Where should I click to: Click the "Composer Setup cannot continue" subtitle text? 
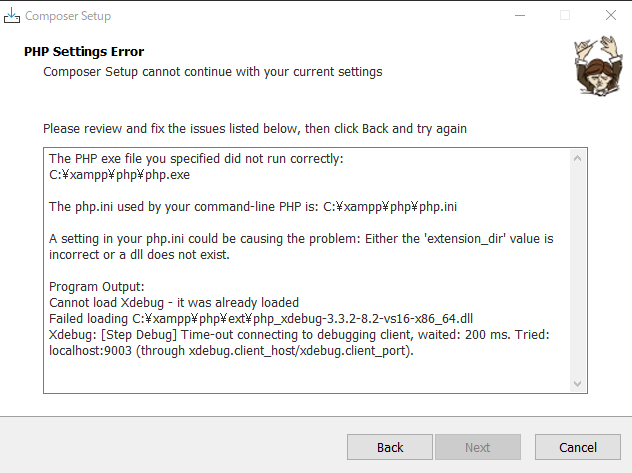tap(212, 72)
